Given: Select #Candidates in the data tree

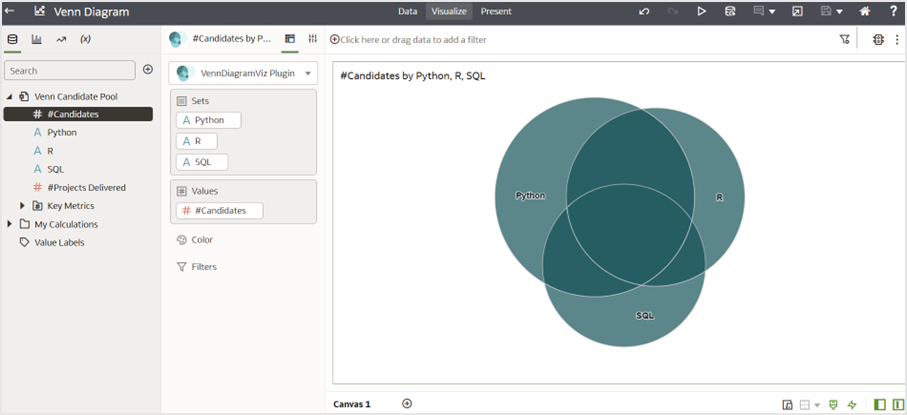Looking at the screenshot, I should (78, 114).
